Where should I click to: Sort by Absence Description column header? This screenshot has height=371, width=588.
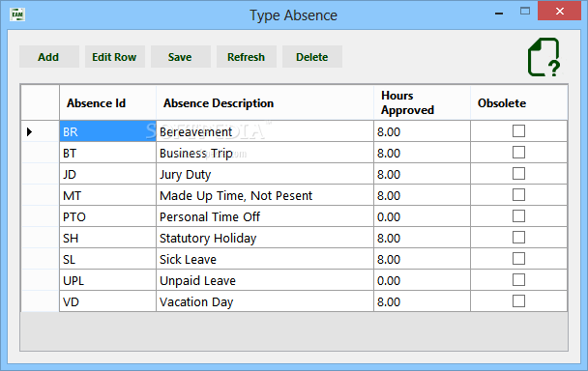pyautogui.click(x=265, y=102)
